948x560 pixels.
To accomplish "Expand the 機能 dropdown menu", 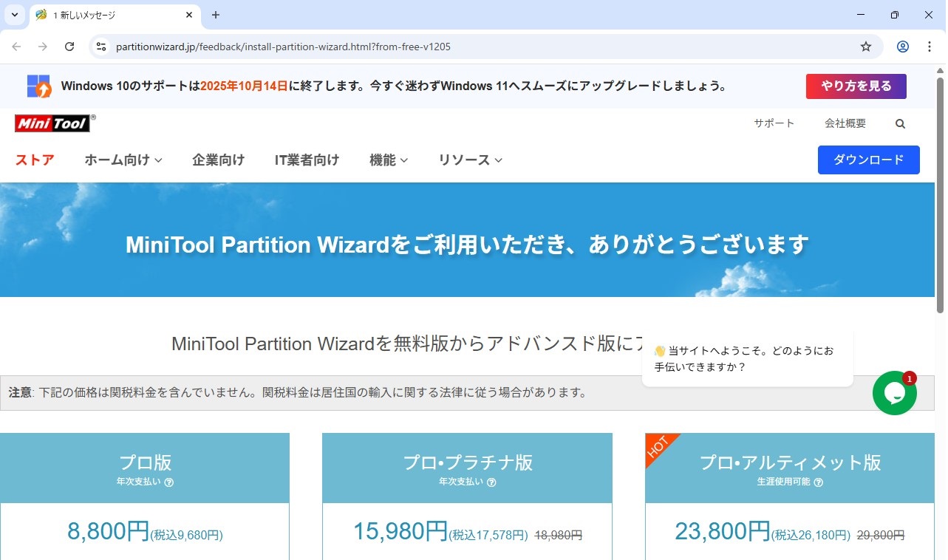I will coord(389,160).
